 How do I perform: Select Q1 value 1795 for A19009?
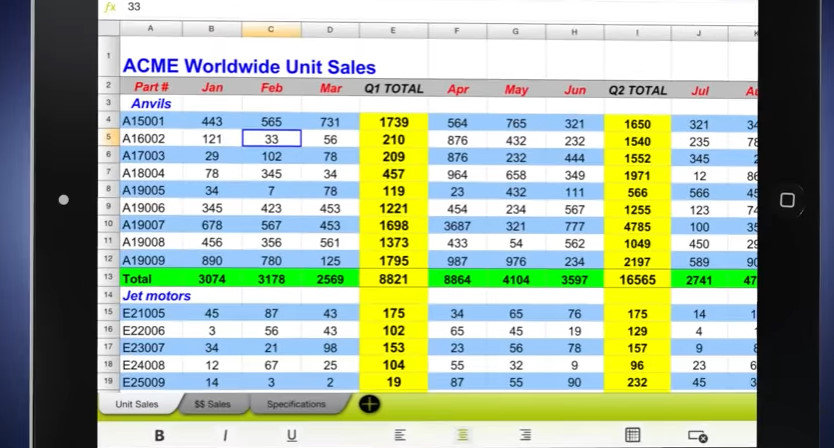point(394,261)
